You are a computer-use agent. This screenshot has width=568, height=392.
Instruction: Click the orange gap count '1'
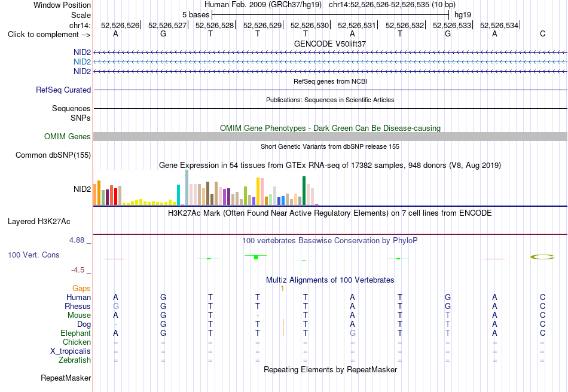coord(282,289)
